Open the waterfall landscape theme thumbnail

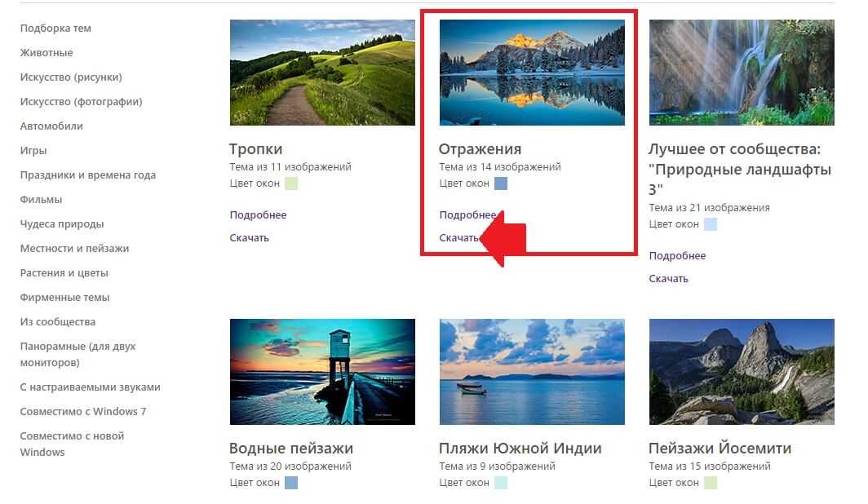742,73
